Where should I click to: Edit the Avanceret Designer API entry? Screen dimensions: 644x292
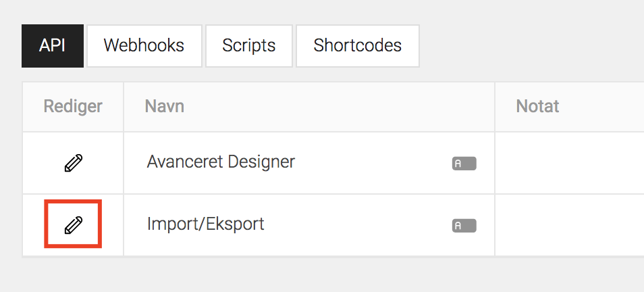point(74,163)
